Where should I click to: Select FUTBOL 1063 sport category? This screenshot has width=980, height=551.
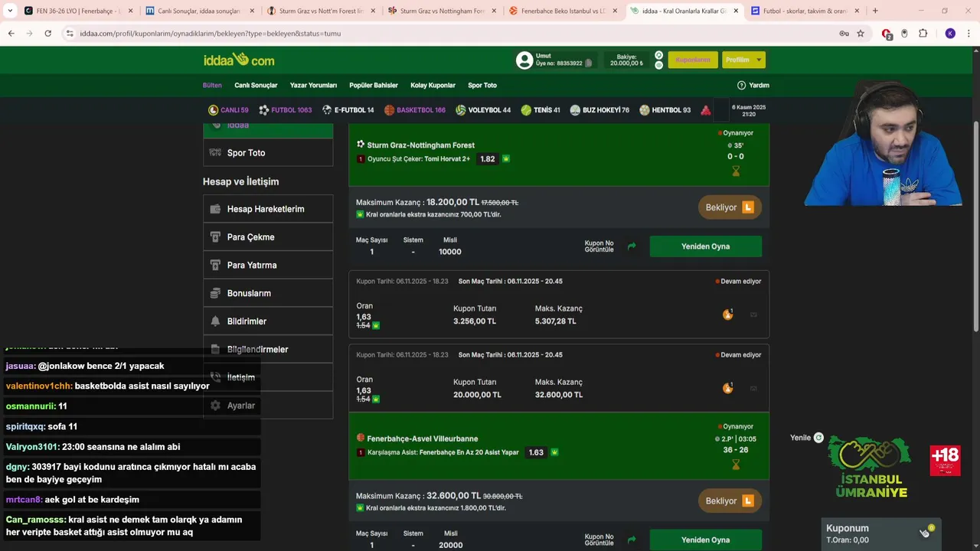[285, 110]
